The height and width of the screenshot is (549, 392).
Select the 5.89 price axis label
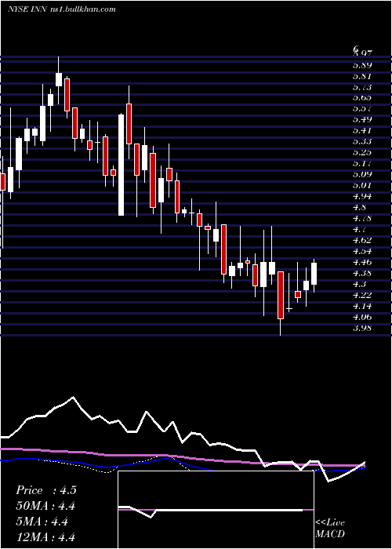point(362,65)
